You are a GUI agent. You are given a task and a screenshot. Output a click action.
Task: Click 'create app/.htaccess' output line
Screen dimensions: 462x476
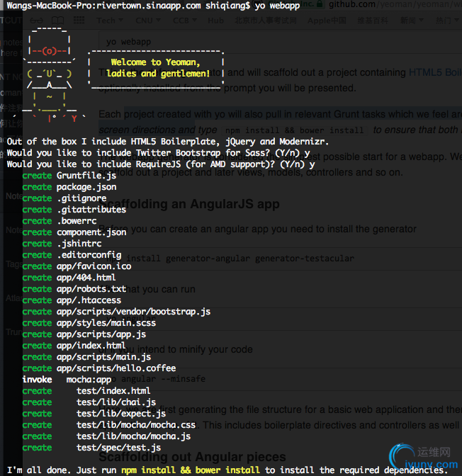(x=72, y=300)
